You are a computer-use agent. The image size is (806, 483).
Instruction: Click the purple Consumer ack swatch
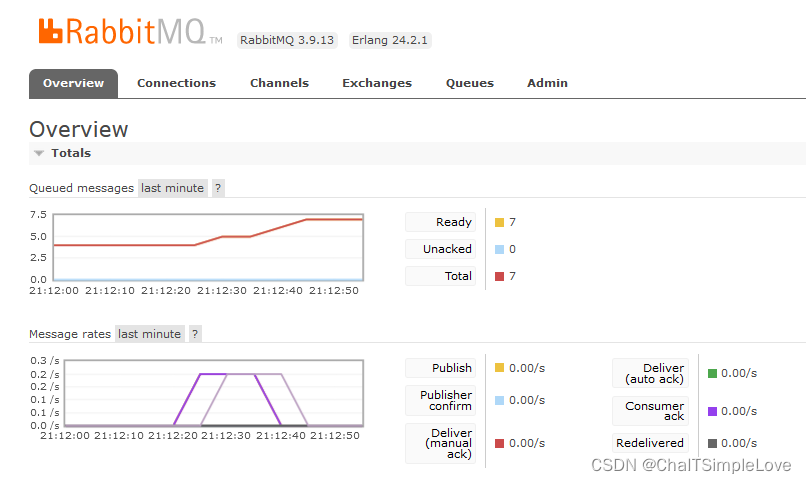712,412
